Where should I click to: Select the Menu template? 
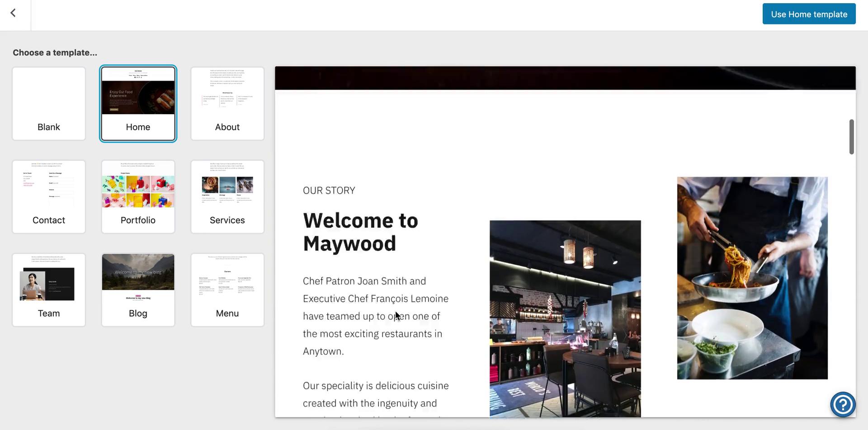tap(227, 290)
